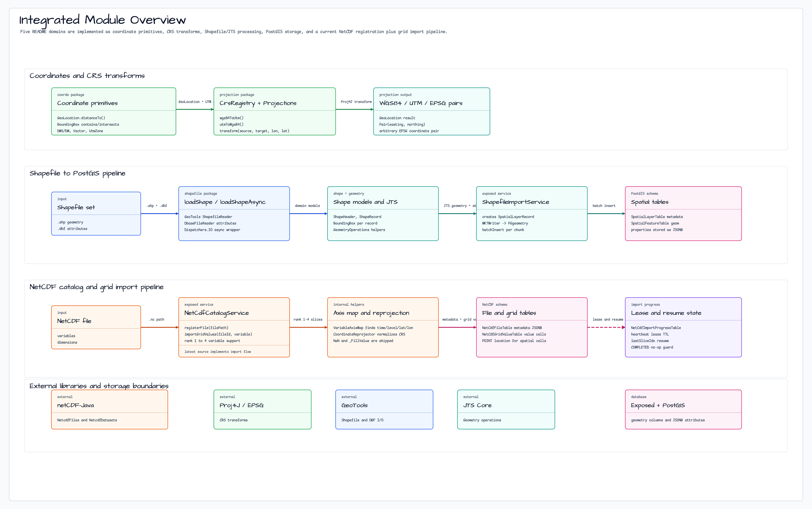The image size is (812, 509).
Task: Click the batchInsert per chunk line
Action: tap(503, 230)
